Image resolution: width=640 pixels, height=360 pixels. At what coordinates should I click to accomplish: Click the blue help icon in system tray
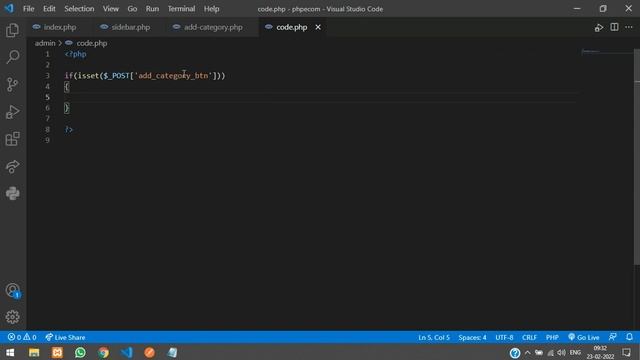(515, 353)
